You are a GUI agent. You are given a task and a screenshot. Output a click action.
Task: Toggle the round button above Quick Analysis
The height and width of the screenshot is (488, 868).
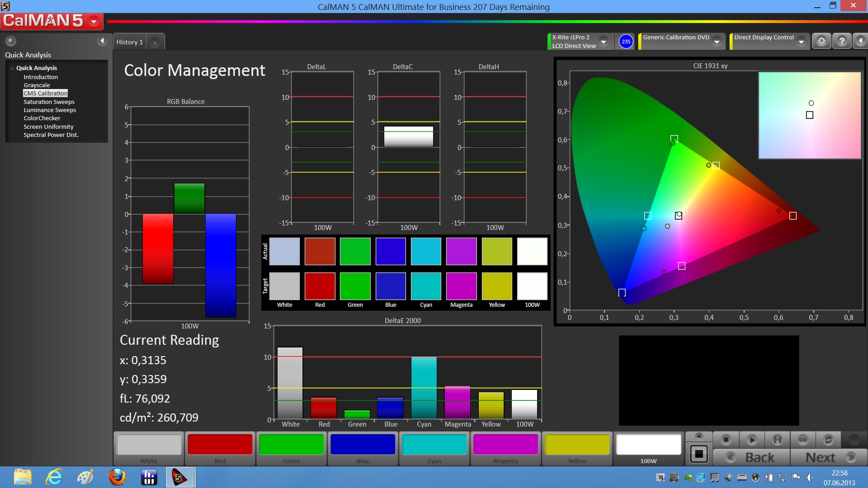pos(10,41)
